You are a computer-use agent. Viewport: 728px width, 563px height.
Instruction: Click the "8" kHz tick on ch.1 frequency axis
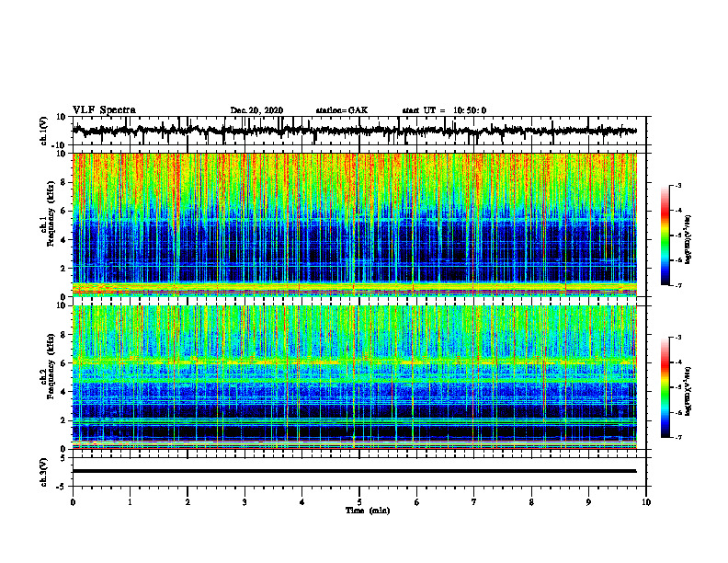(64, 182)
